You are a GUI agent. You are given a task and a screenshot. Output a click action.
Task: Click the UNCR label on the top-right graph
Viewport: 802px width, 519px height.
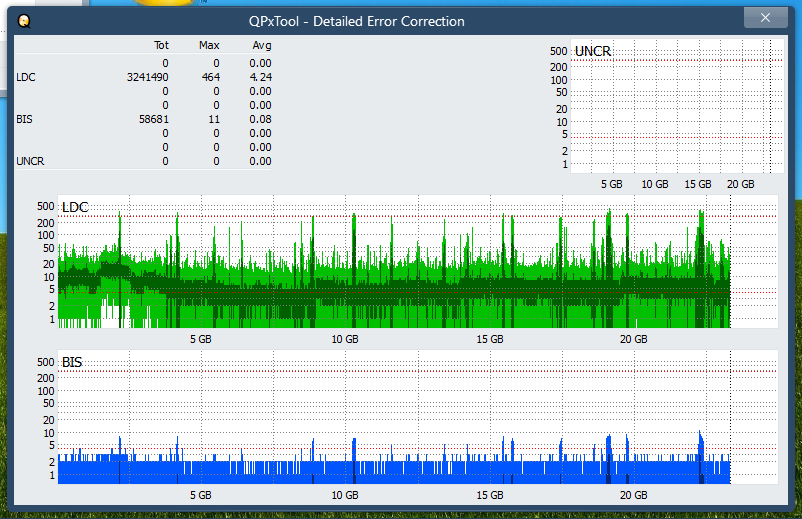(593, 51)
